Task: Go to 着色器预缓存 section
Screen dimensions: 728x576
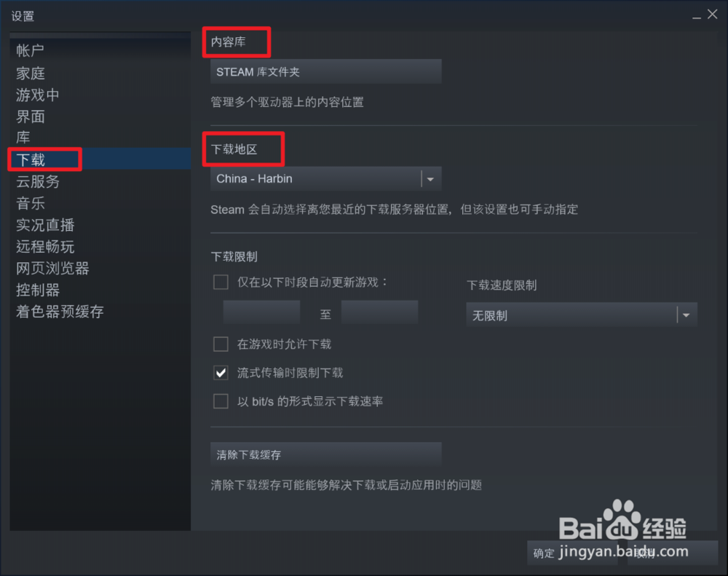Action: (60, 312)
